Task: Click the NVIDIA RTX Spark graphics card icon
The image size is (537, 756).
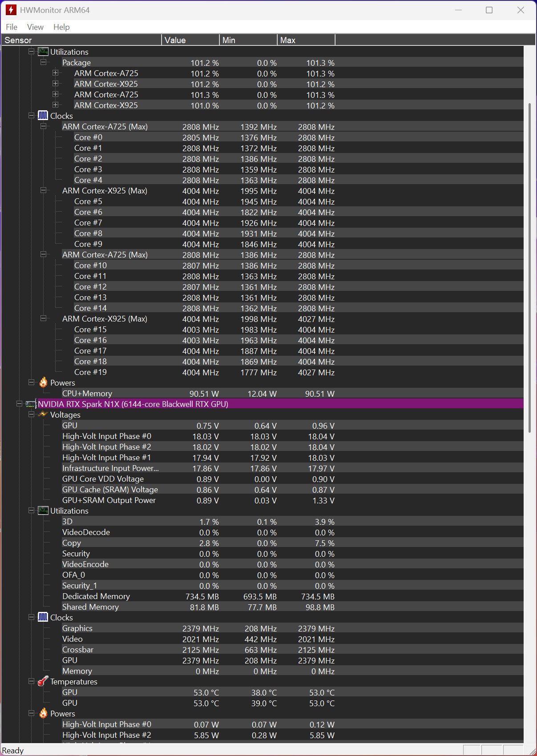Action: click(x=31, y=404)
